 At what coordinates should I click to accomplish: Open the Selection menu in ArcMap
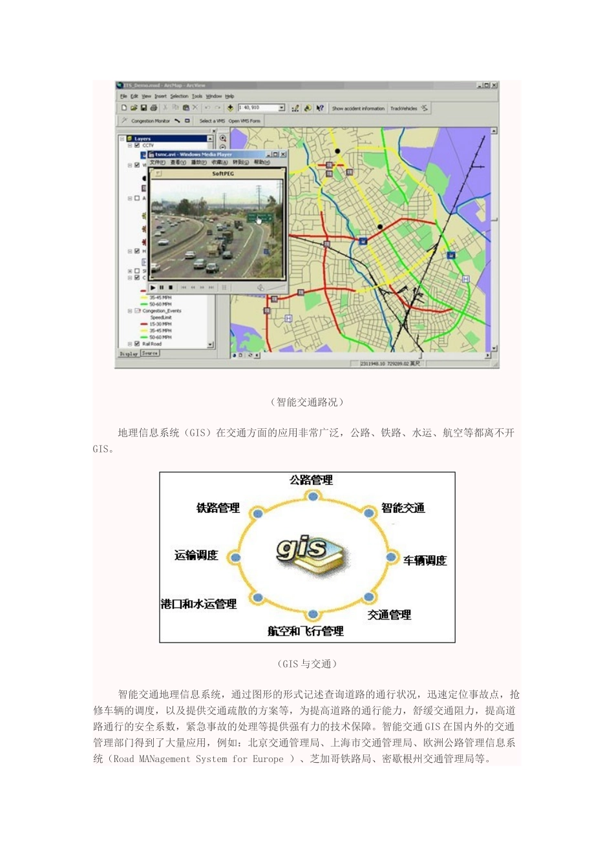[179, 96]
